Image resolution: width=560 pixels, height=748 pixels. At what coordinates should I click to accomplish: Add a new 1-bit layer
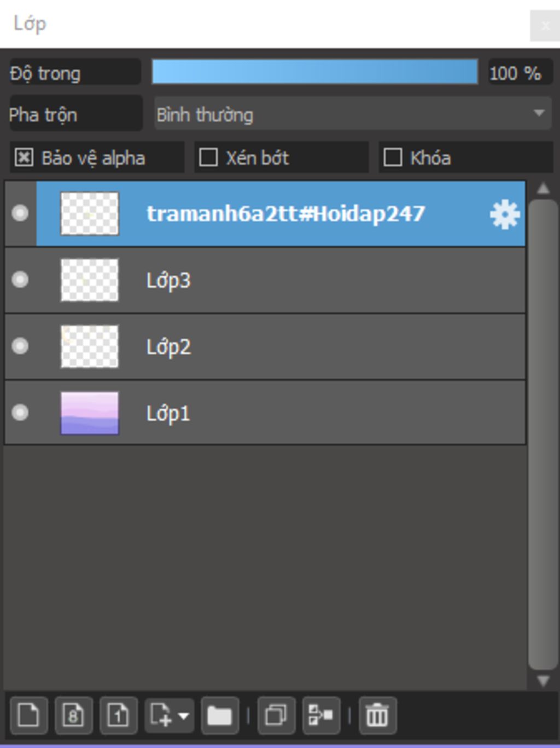coord(118,715)
